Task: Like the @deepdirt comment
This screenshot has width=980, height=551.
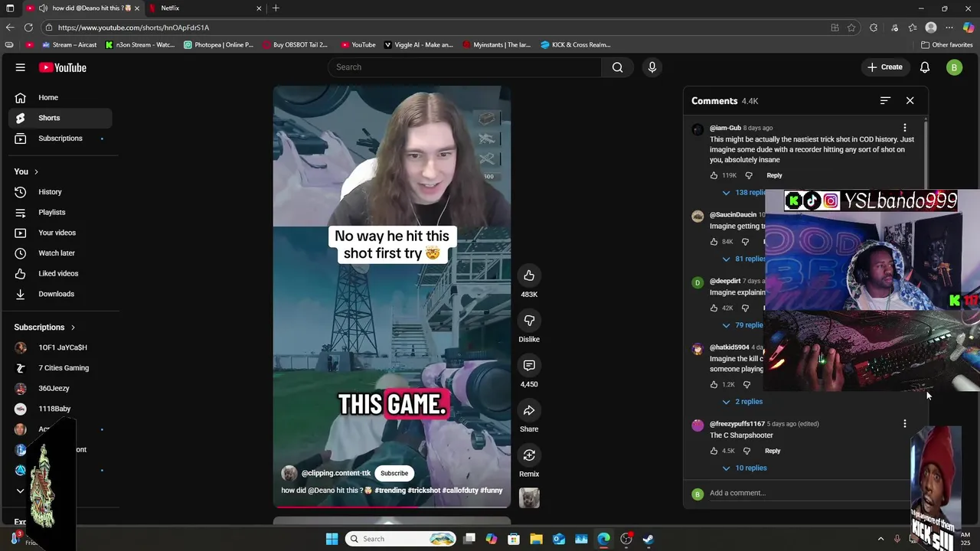Action: pyautogui.click(x=714, y=308)
